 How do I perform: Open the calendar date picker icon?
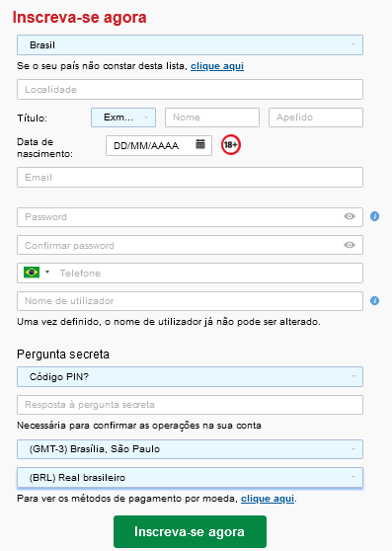pyautogui.click(x=200, y=144)
